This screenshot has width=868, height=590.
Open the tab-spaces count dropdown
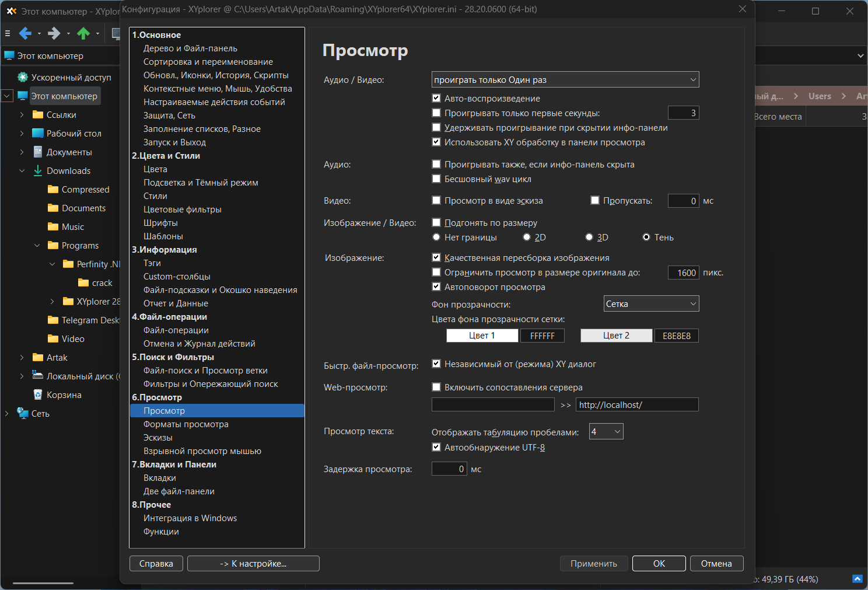[x=606, y=431]
